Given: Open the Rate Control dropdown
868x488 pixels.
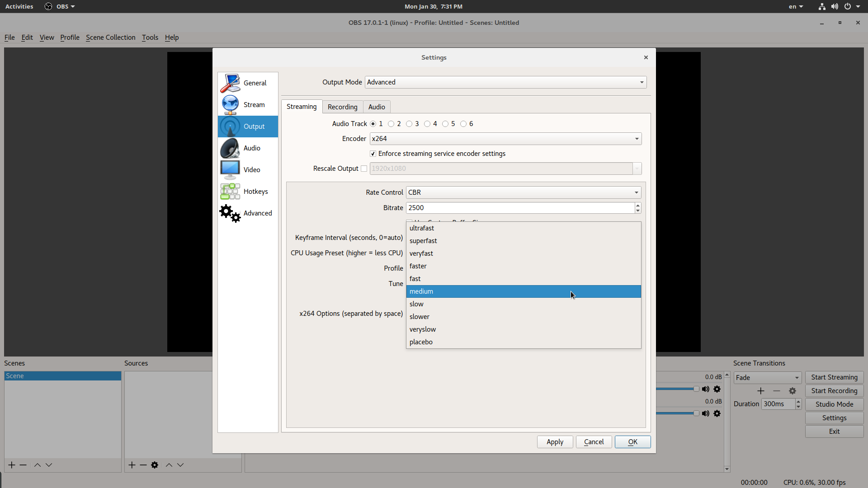Looking at the screenshot, I should click(x=523, y=192).
